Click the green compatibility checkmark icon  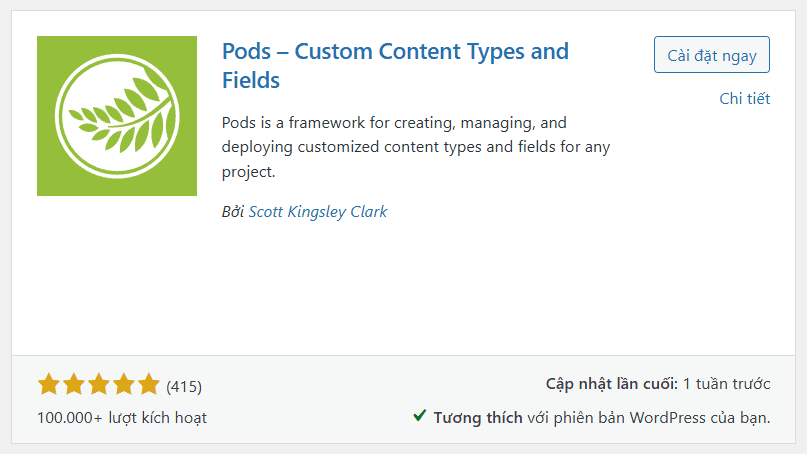point(419,415)
